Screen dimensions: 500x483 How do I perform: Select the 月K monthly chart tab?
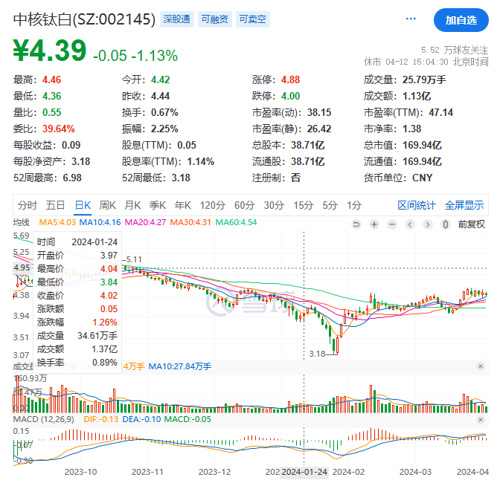click(x=132, y=205)
